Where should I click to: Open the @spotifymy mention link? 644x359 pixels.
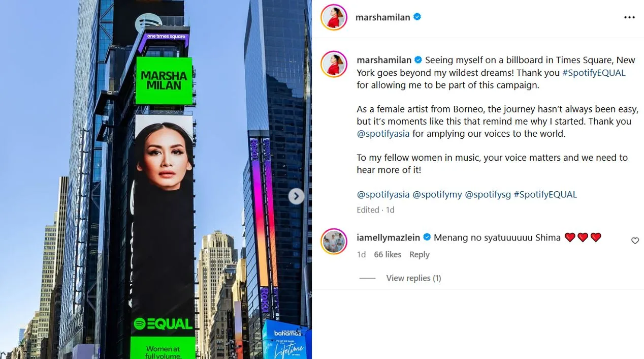(x=437, y=194)
